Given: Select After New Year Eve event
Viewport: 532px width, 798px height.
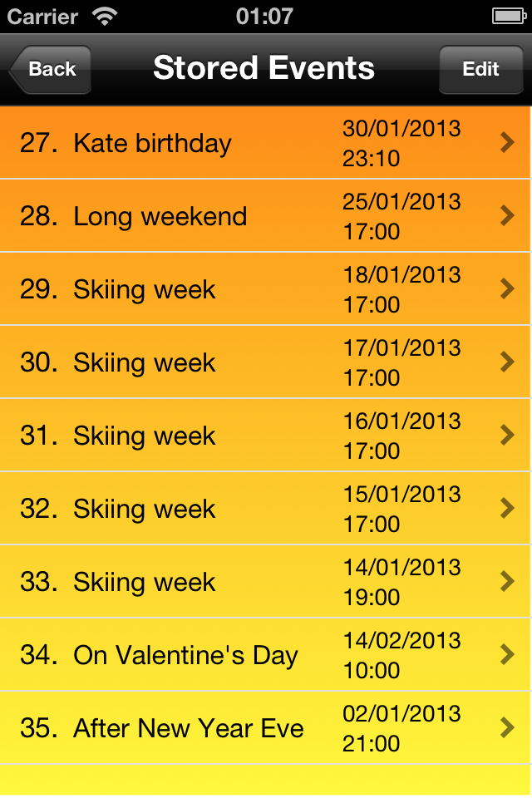Looking at the screenshot, I should 265,728.
